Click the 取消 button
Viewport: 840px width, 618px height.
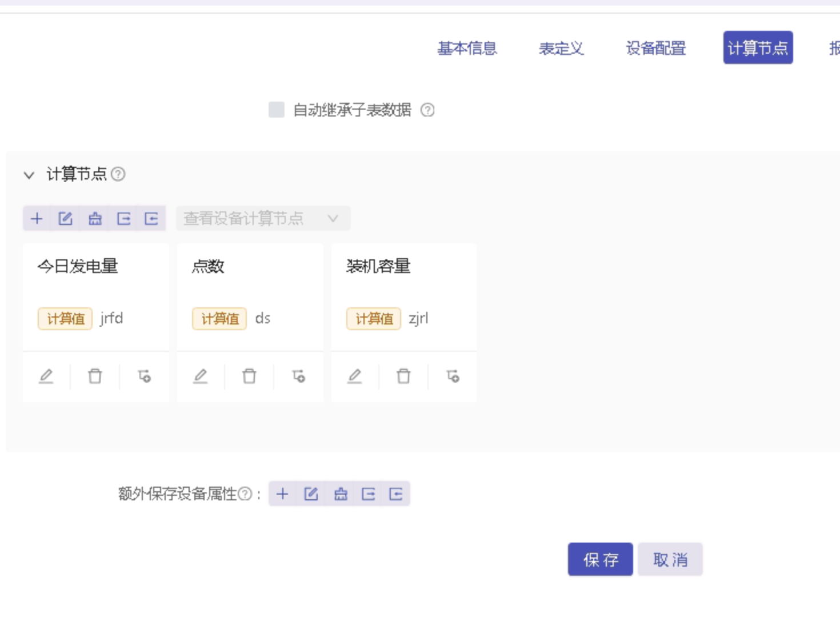[670, 559]
